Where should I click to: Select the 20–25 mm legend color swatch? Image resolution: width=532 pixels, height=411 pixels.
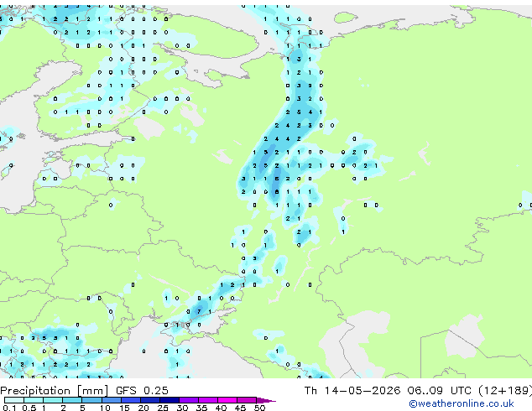tap(149, 400)
